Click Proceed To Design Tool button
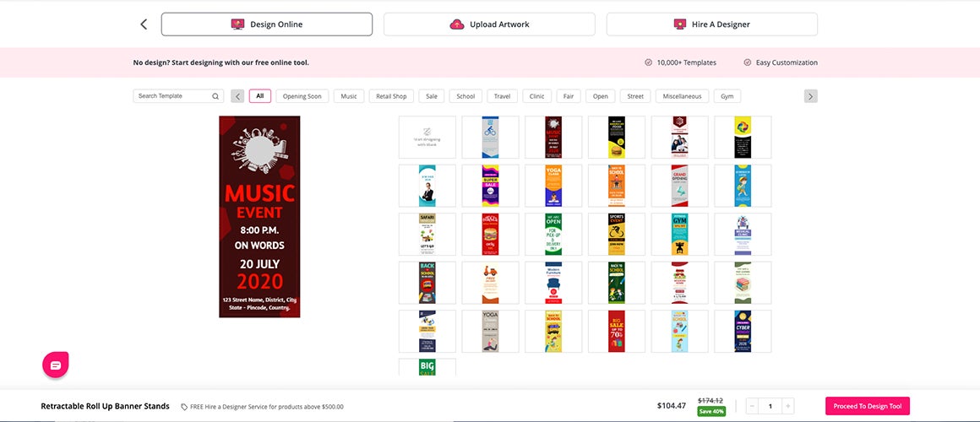 pos(868,406)
